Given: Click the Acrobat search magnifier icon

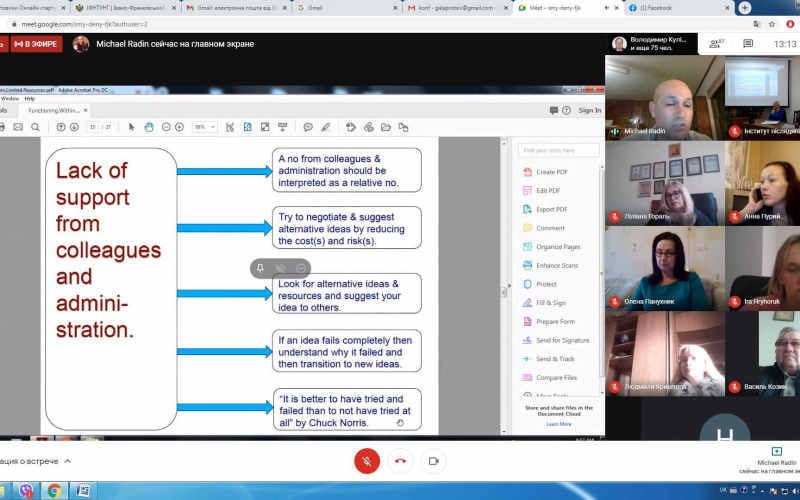Looking at the screenshot, I should [x=35, y=127].
